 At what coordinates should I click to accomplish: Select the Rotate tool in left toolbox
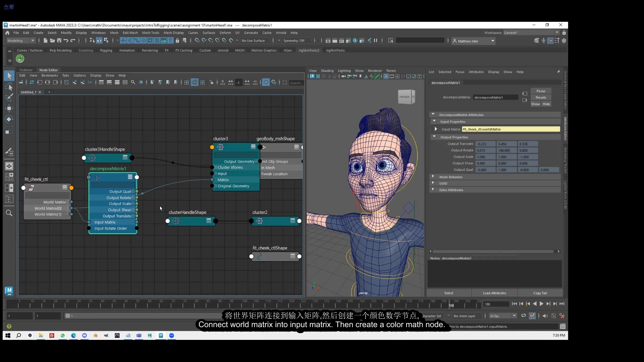click(x=9, y=119)
